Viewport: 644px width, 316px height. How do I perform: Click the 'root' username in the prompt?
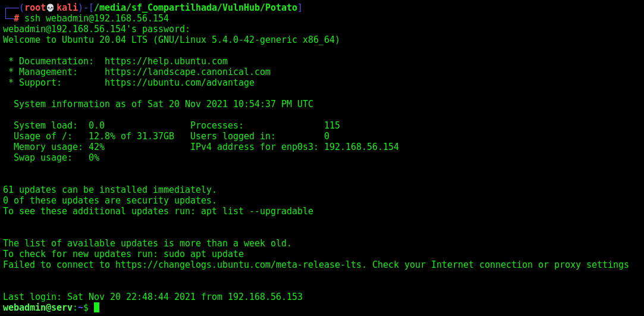[35, 8]
